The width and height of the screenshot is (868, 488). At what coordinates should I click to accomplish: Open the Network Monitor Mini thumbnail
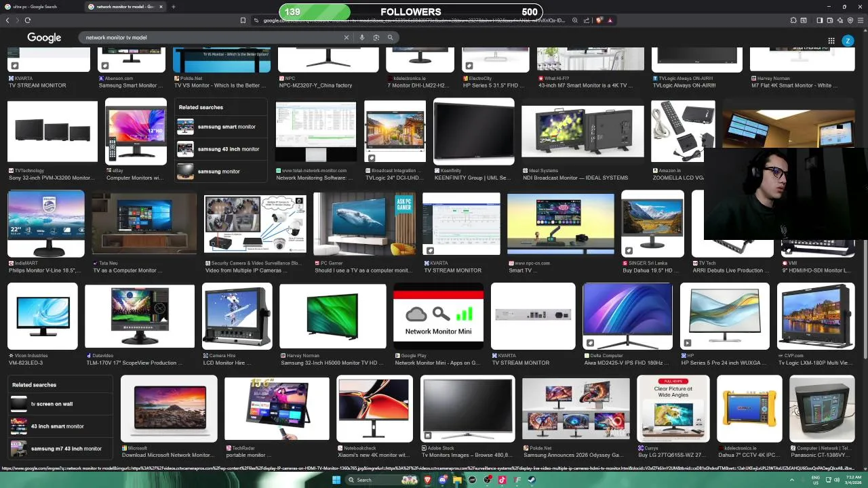coord(438,316)
